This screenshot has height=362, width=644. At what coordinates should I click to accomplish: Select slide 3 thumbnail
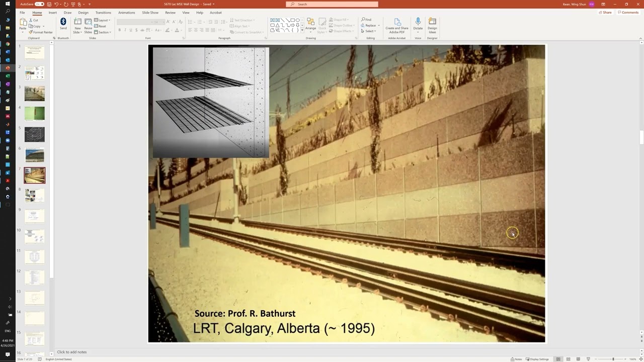35,94
